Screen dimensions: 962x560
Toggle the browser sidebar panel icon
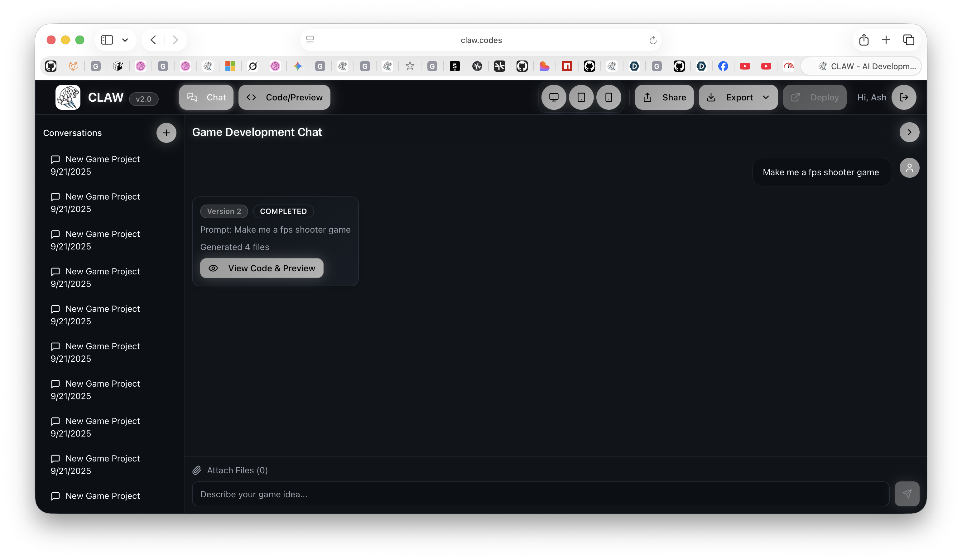(107, 40)
